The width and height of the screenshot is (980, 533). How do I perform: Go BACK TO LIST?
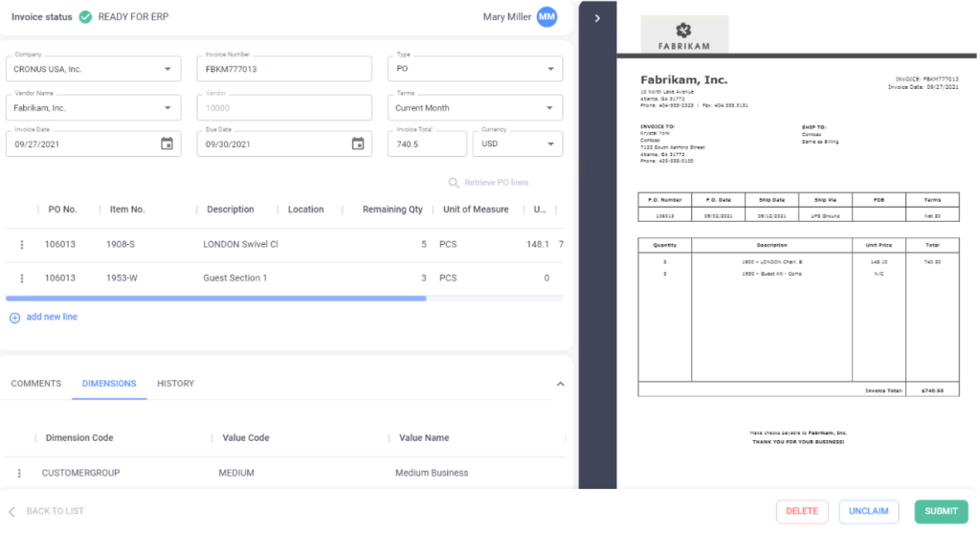[x=55, y=511]
